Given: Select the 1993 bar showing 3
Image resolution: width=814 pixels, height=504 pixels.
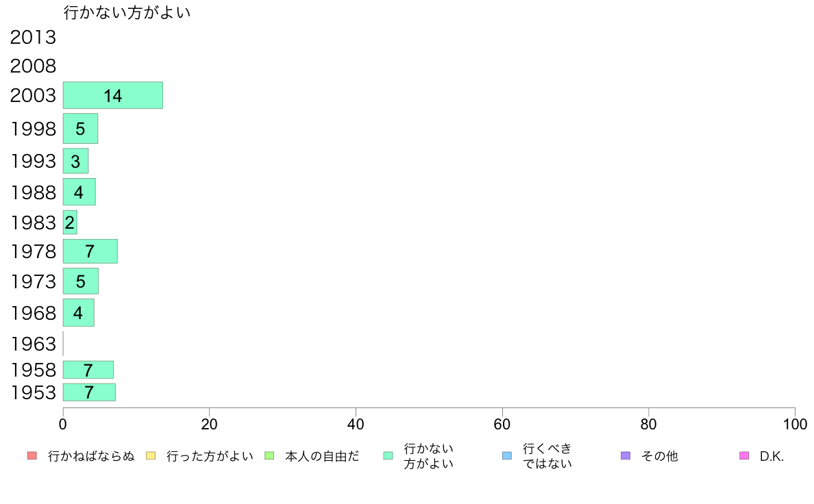Looking at the screenshot, I should pos(76,161).
